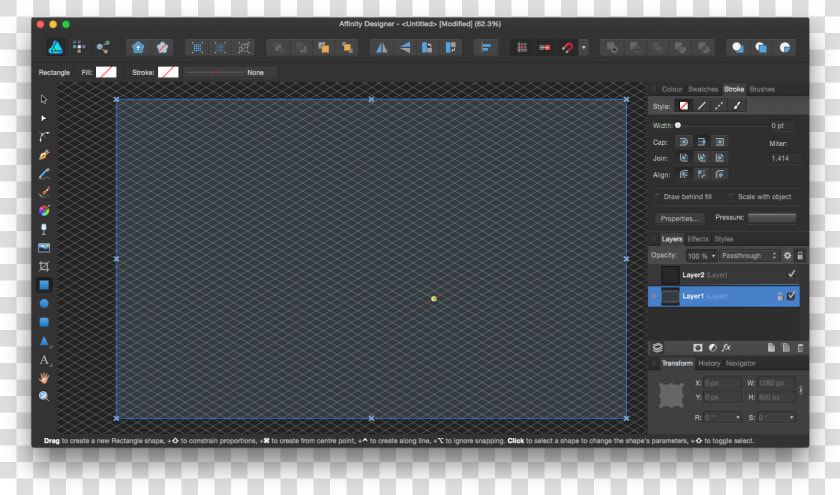Select the Pen tool
The image size is (840, 495).
pos(44,155)
